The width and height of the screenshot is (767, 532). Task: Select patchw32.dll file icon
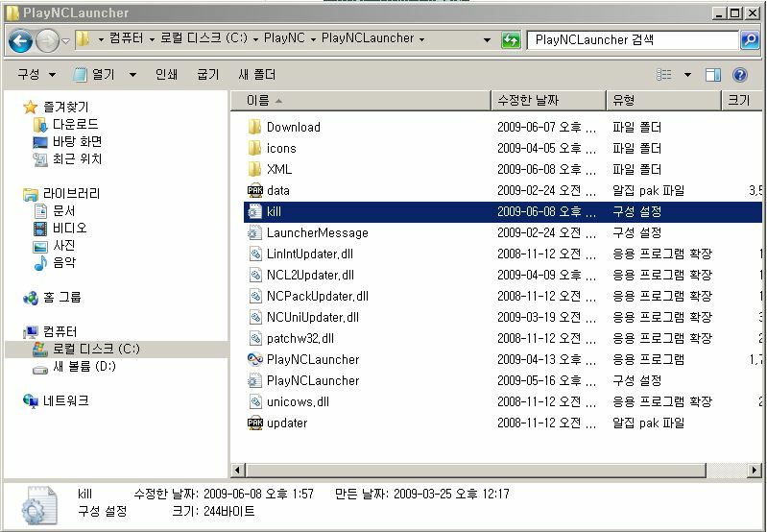tap(254, 338)
